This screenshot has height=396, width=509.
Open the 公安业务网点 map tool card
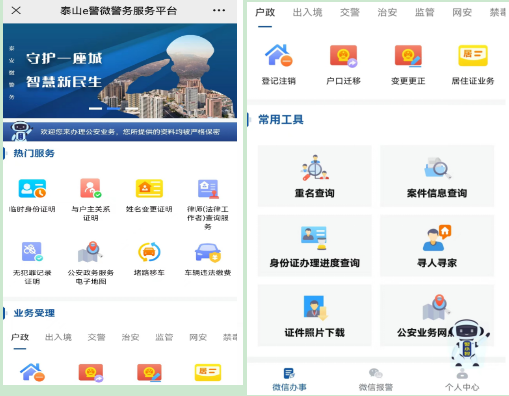tap(437, 315)
